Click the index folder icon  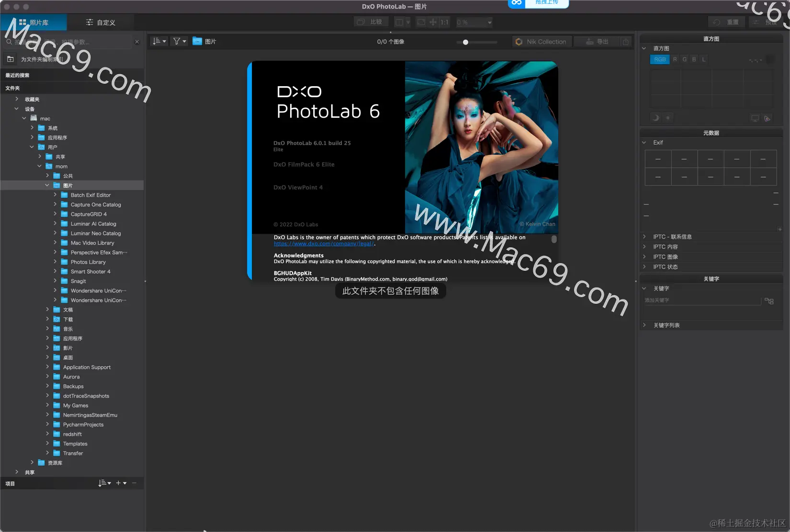click(x=11, y=59)
